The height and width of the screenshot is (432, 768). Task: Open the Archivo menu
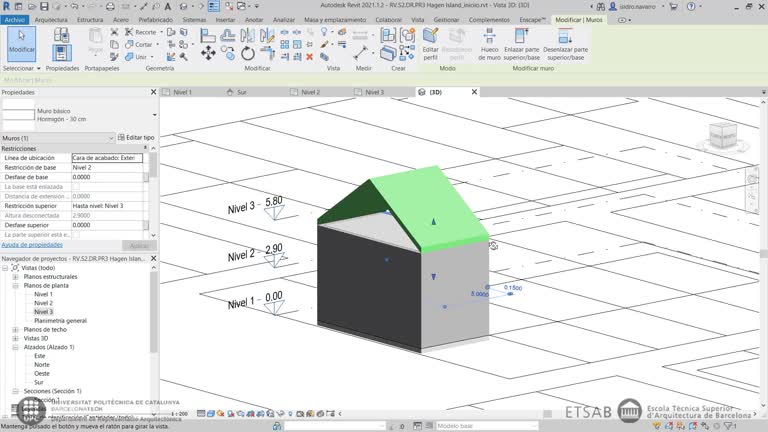[15, 19]
